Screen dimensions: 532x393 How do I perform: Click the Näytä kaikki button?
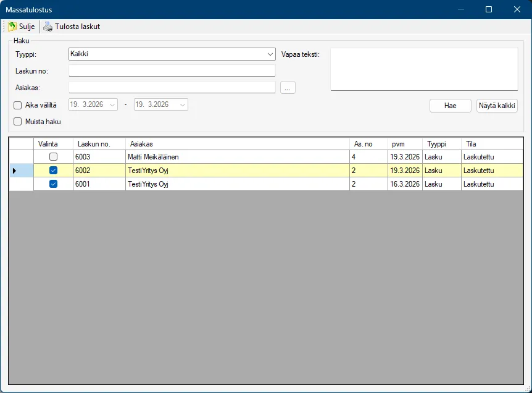497,106
